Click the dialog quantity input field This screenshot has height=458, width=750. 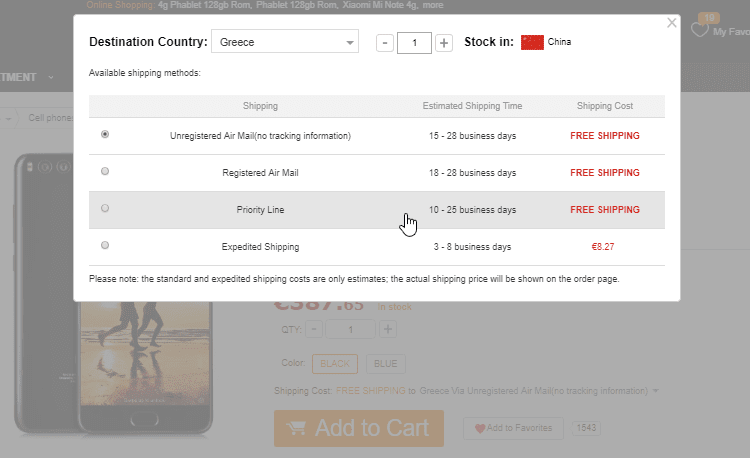pos(414,43)
